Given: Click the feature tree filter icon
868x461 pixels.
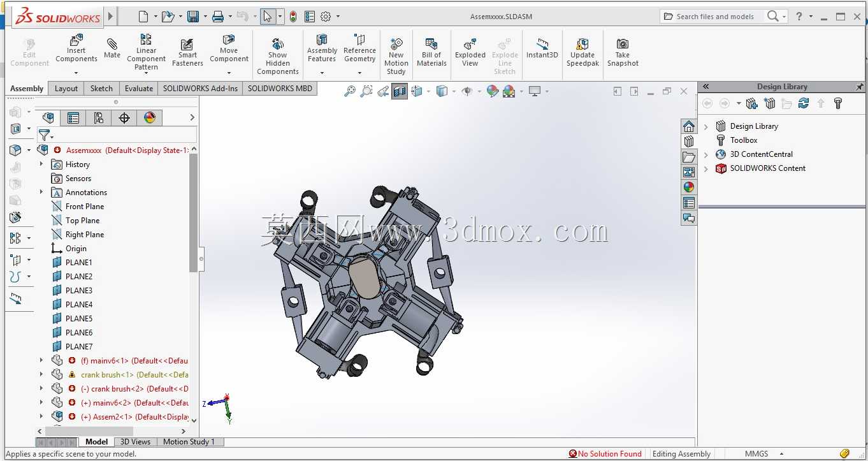Looking at the screenshot, I should (44, 135).
